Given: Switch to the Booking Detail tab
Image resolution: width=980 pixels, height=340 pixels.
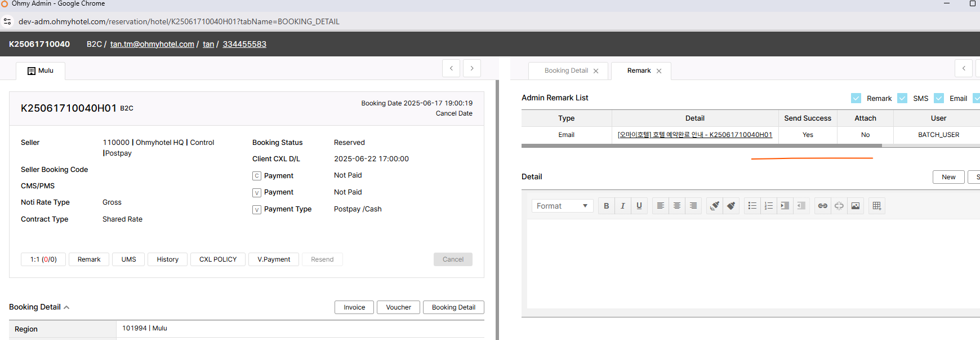Looking at the screenshot, I should 566,70.
